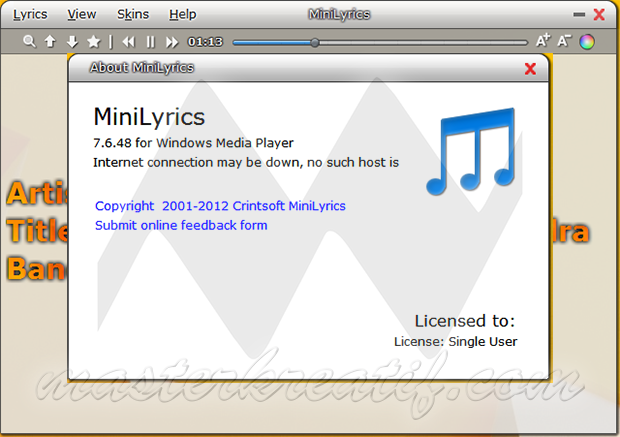
Task: Open the Help menu
Action: click(183, 14)
